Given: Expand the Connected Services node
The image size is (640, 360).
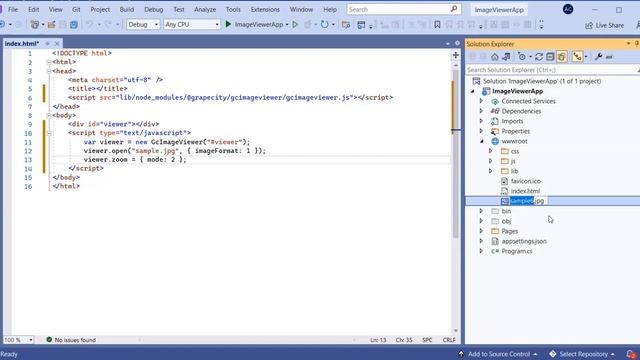Looking at the screenshot, I should click(481, 101).
